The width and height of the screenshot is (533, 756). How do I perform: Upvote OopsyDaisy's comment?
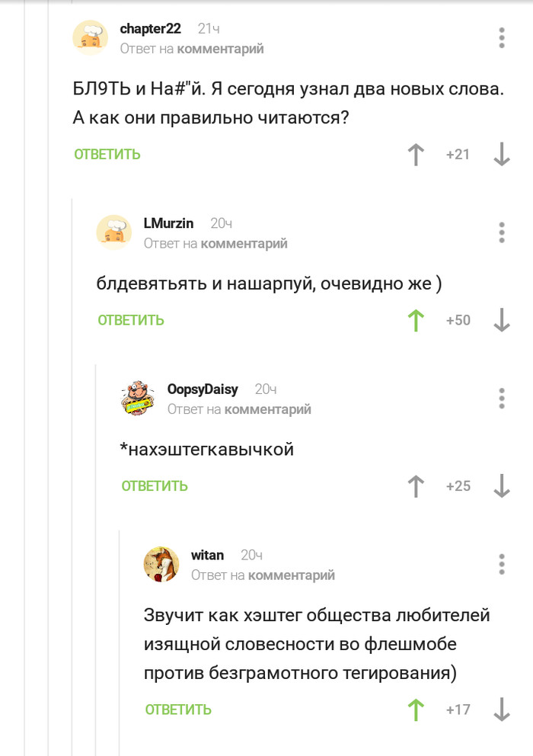pyautogui.click(x=416, y=486)
